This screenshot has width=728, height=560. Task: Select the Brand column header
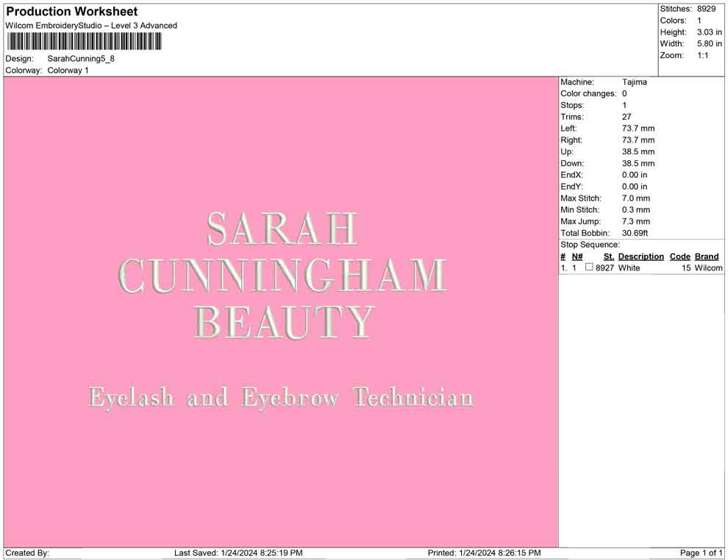(706, 256)
